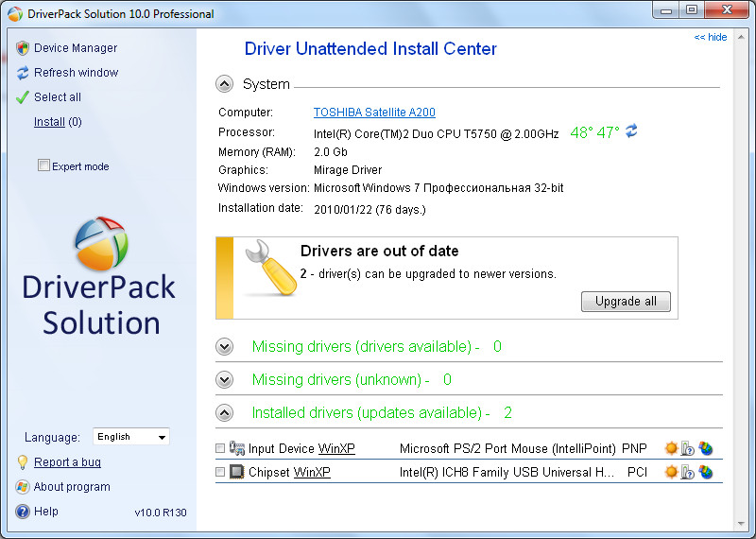
Task: Click the Install link in the sidebar
Action: (49, 122)
